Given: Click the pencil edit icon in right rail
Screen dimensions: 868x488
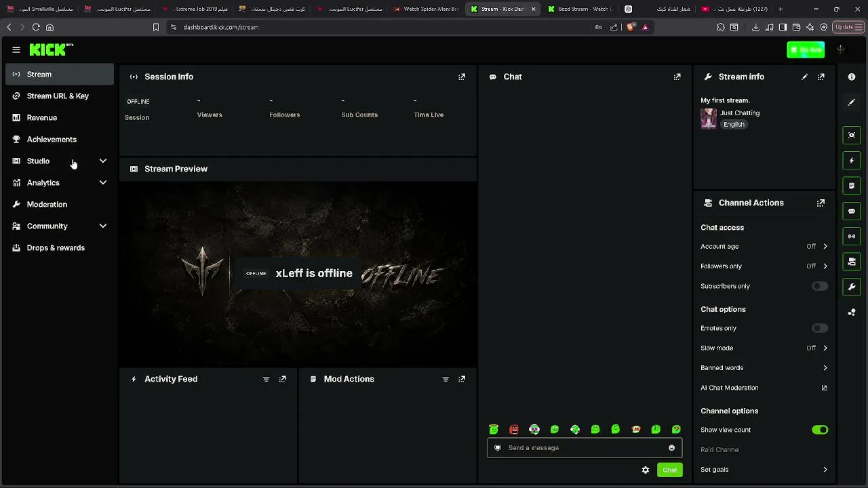Looking at the screenshot, I should pos(852,102).
